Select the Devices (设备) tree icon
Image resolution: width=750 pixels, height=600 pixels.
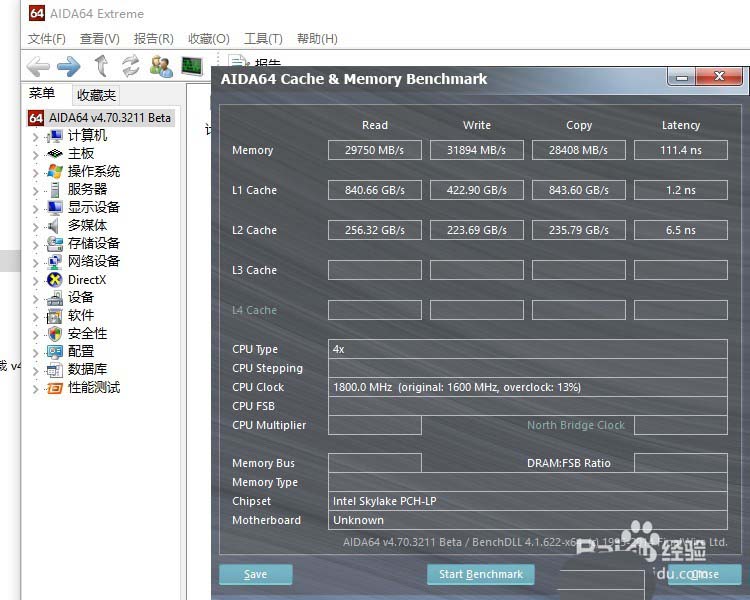pos(55,298)
